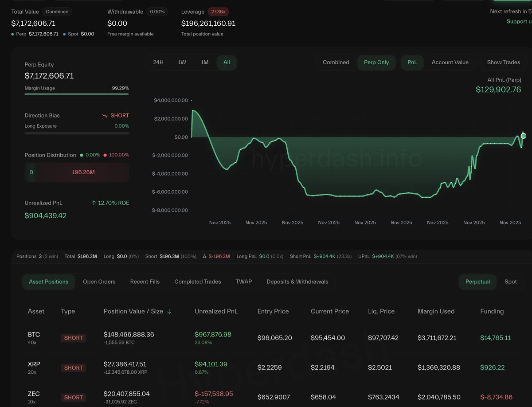This screenshot has height=407, width=532.
Task: Click the Support link at top right
Action: (518, 22)
